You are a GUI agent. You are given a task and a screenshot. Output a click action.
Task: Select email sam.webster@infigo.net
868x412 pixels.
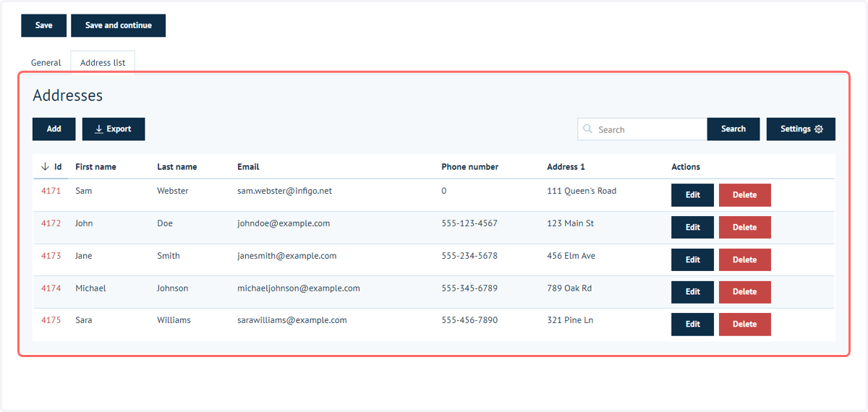pyautogui.click(x=284, y=192)
